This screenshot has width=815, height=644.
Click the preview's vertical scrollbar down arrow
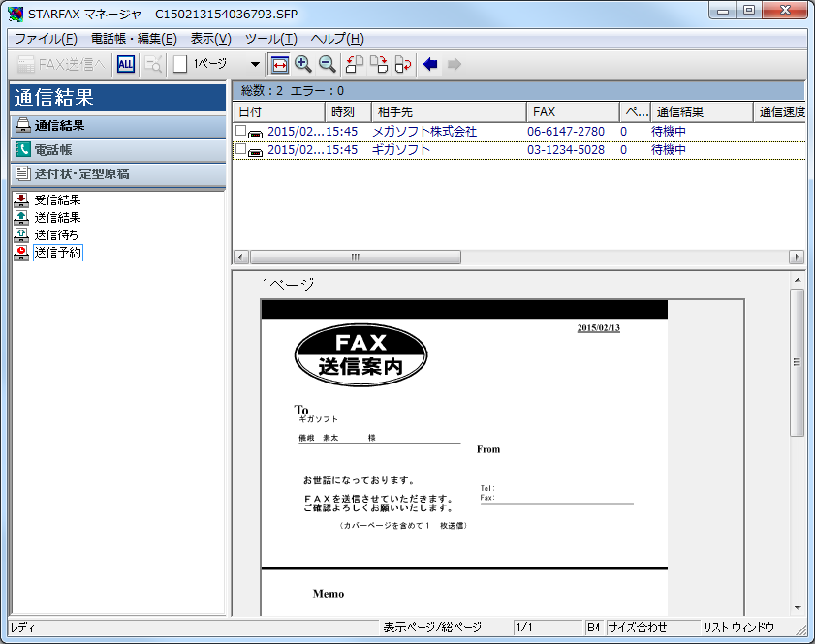pyautogui.click(x=798, y=607)
